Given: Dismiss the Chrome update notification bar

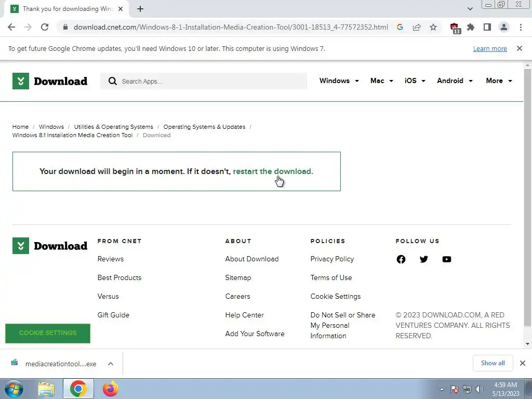Looking at the screenshot, I should pyautogui.click(x=520, y=48).
